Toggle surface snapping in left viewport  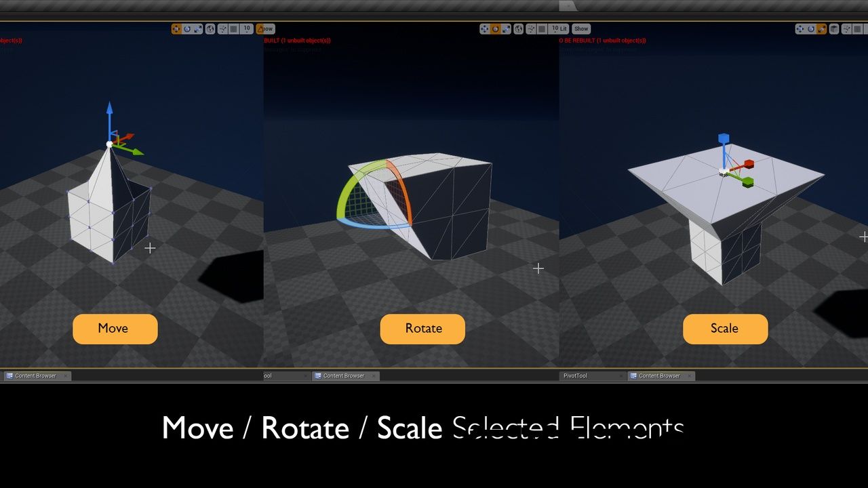coord(222,29)
